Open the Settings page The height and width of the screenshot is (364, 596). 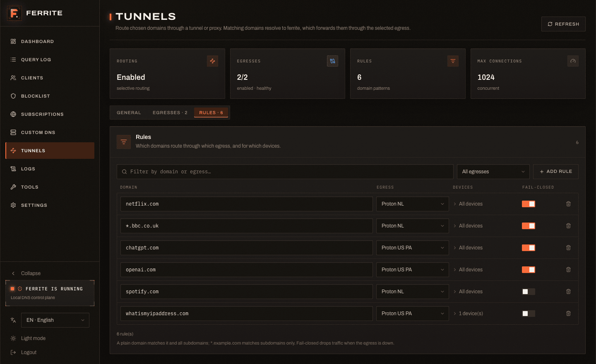pos(50,205)
